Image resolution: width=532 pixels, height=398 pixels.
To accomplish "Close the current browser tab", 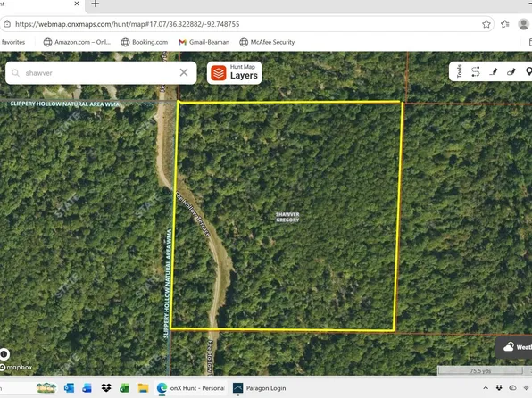I will pyautogui.click(x=77, y=4).
